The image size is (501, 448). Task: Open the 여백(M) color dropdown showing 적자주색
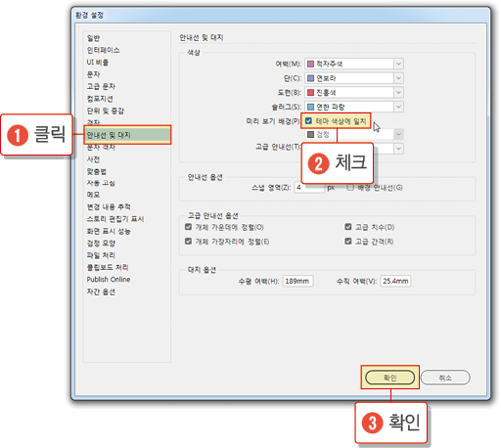tap(354, 64)
